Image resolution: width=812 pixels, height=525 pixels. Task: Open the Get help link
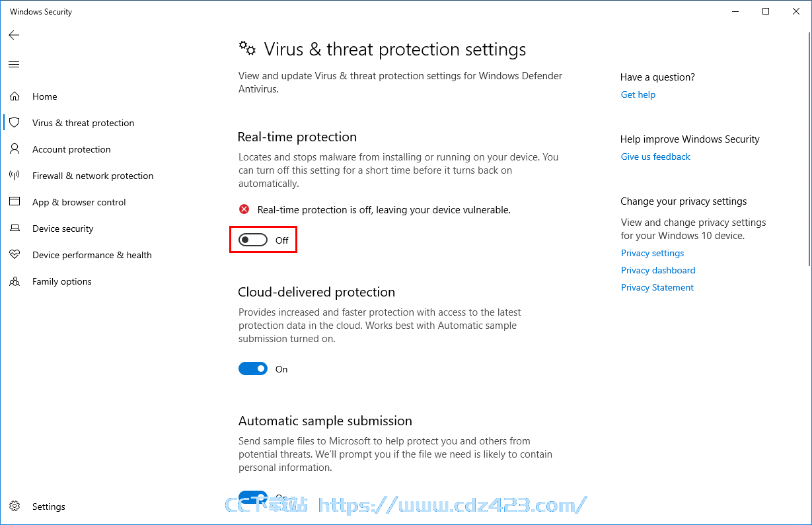tap(638, 94)
